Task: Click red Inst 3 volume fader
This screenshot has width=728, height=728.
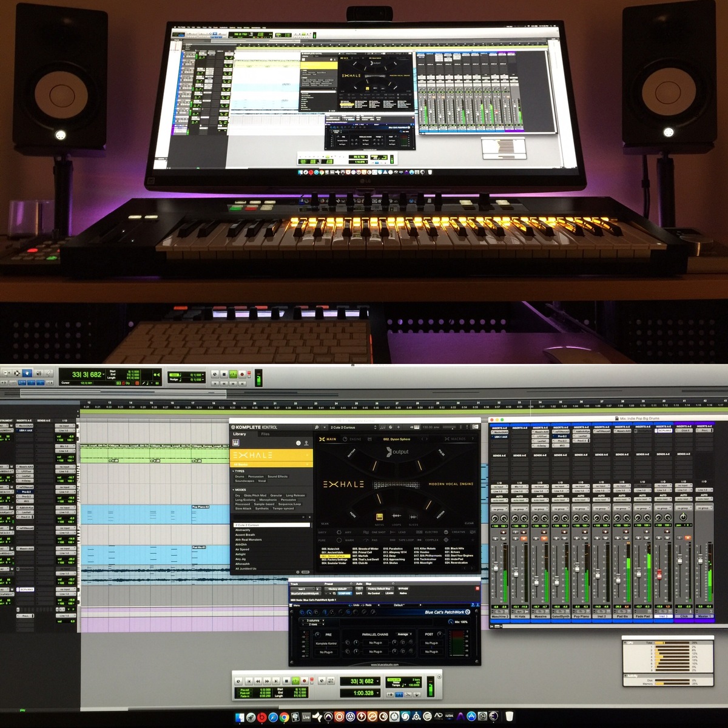Action: point(659,575)
